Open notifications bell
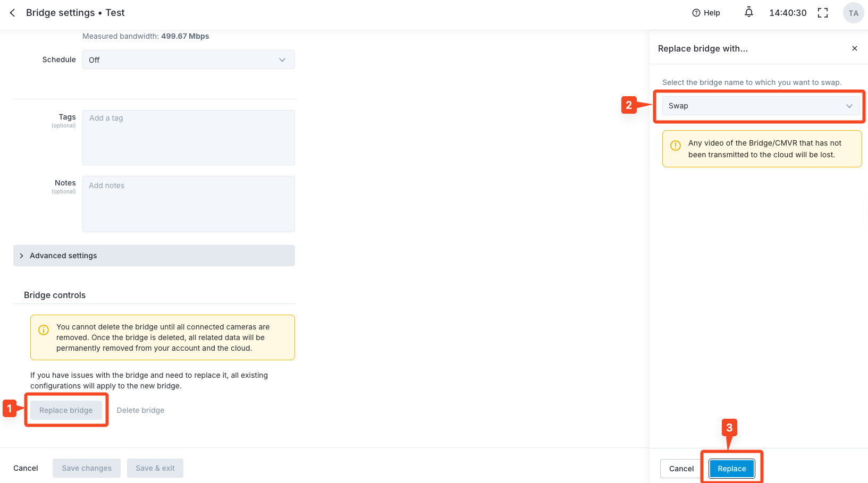The image size is (868, 483). [748, 12]
